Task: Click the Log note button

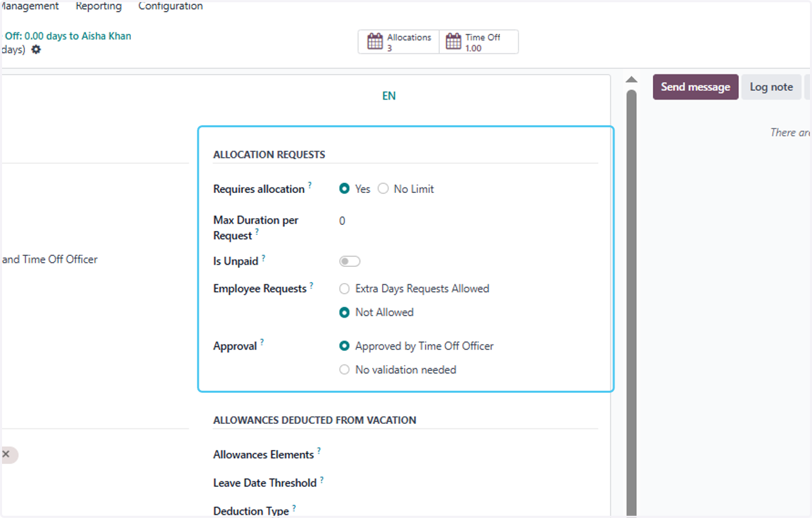Action: point(771,87)
